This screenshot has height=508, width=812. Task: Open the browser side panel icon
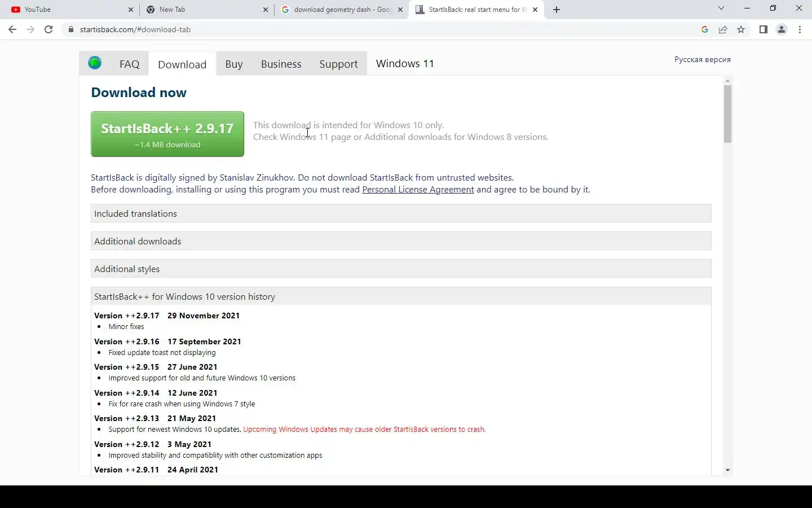click(x=764, y=29)
